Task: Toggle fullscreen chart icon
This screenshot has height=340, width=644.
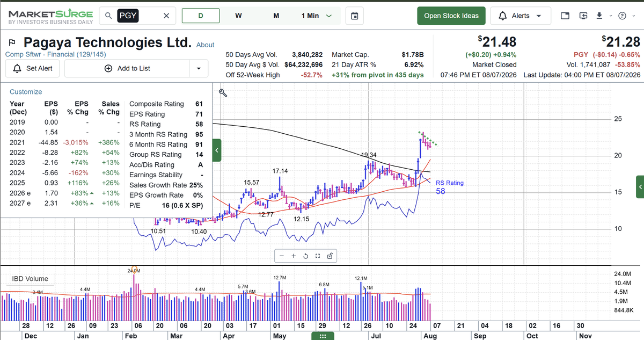Action: pyautogui.click(x=318, y=256)
